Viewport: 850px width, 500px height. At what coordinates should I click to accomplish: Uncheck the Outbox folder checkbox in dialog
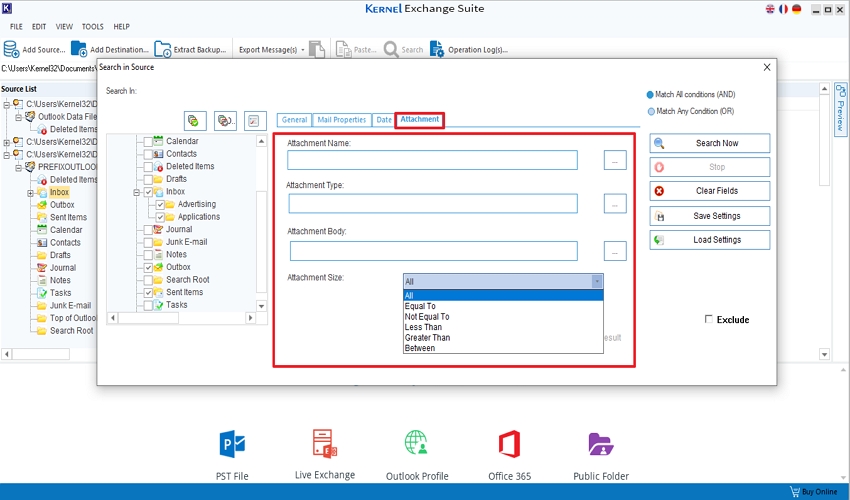click(x=148, y=267)
